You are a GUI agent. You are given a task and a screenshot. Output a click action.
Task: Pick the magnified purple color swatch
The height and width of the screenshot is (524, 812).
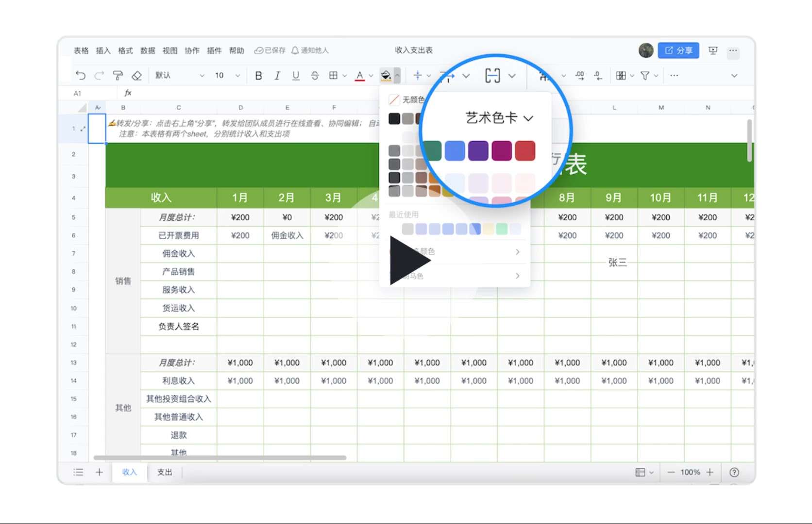coord(478,150)
